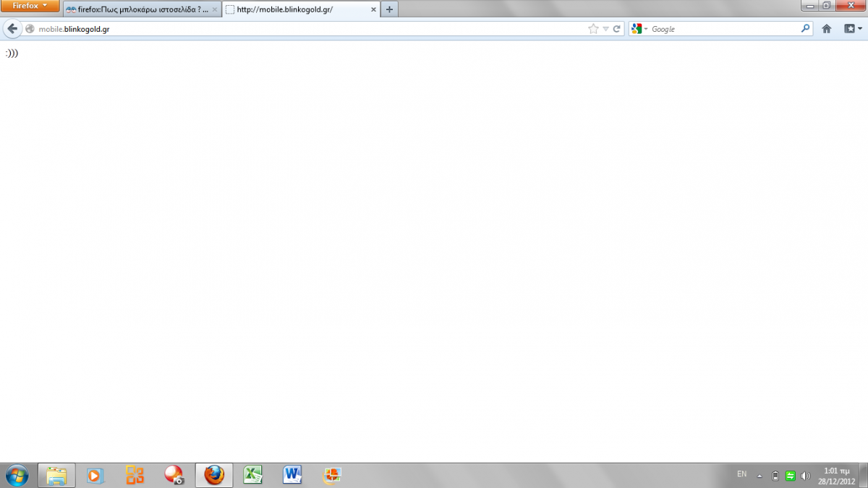Change the EN input language indicator
The image size is (868, 488).
(741, 474)
